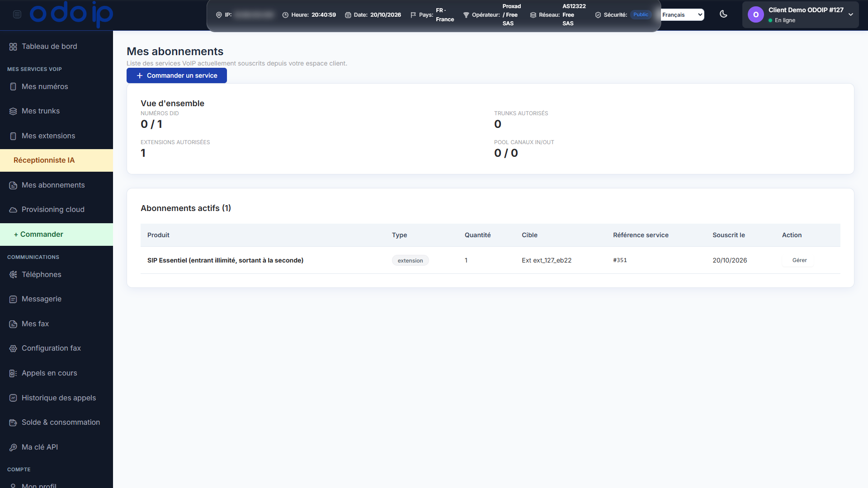Click the Messagerie message icon
868x488 pixels.
click(x=13, y=299)
